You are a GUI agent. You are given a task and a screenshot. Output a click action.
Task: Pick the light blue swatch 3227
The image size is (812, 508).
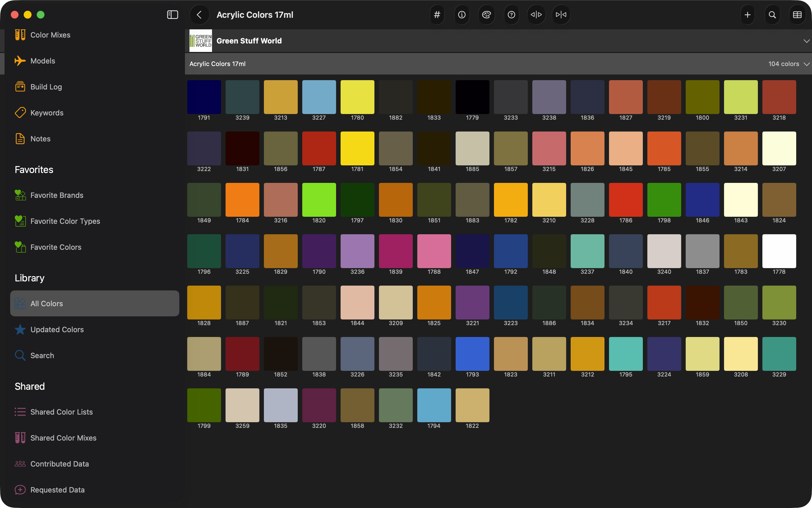pyautogui.click(x=319, y=97)
